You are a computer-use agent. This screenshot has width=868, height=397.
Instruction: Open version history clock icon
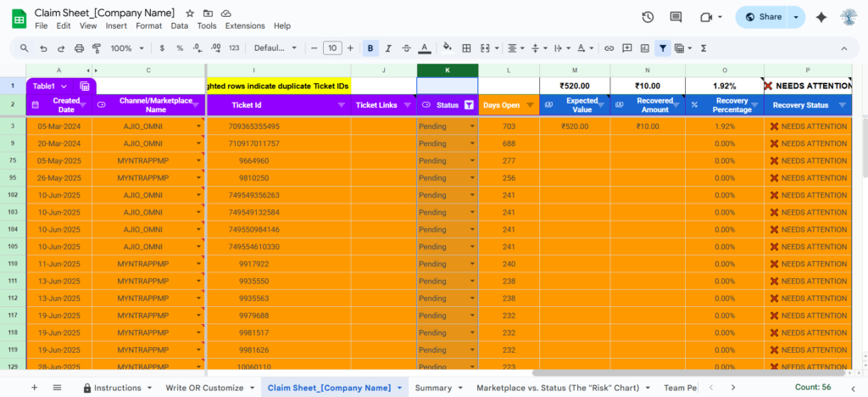(648, 17)
